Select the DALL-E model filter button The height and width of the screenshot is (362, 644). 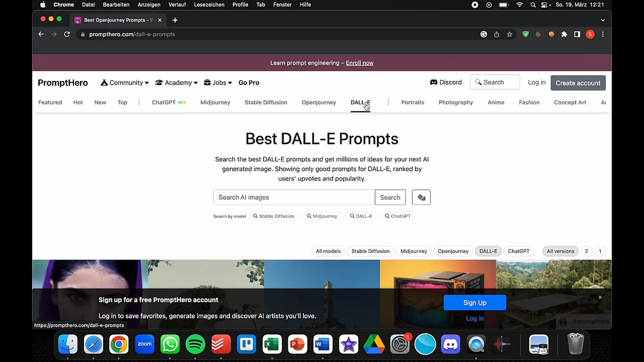click(x=488, y=251)
